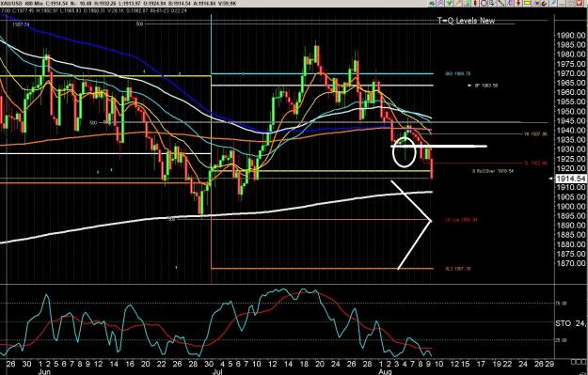Viewport: 588px width, 375px height.
Task: Select the red candlestick toolbar icon
Action: [475, 4]
